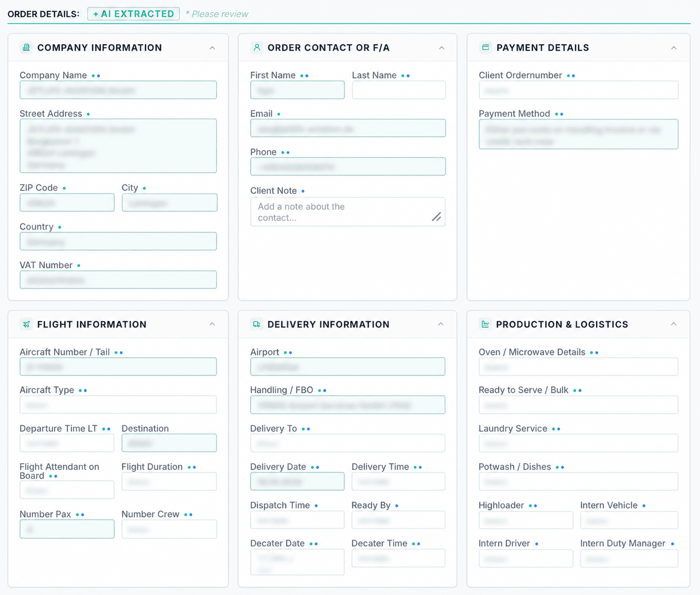Click the Aircraft Number / Tail field
Image resolution: width=700 pixels, height=595 pixels.
(x=118, y=367)
